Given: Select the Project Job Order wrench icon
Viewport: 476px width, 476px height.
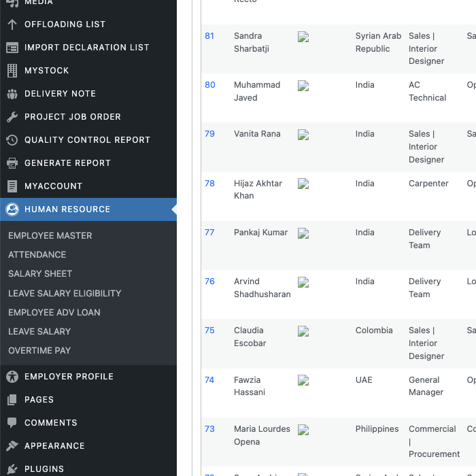Looking at the screenshot, I should tap(12, 117).
